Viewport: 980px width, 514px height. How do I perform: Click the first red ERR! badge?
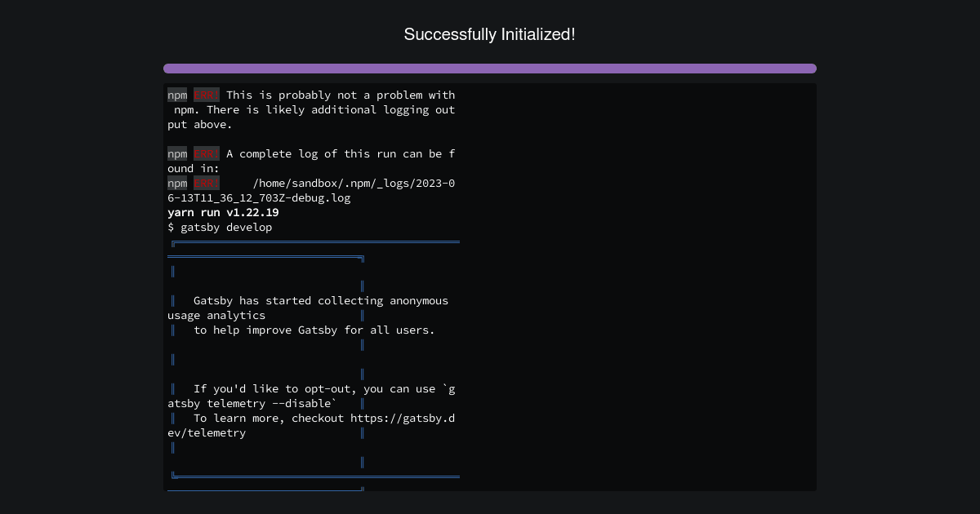point(206,95)
